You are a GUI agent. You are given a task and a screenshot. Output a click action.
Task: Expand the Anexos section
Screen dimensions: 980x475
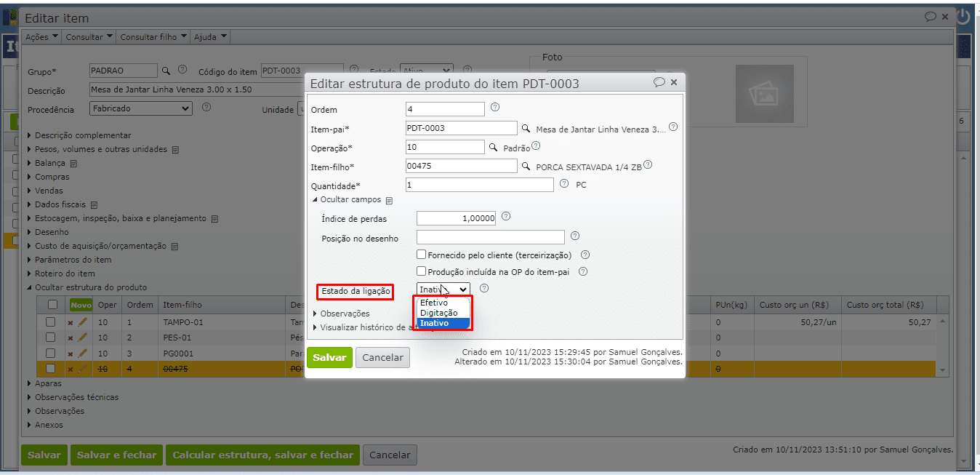click(45, 425)
